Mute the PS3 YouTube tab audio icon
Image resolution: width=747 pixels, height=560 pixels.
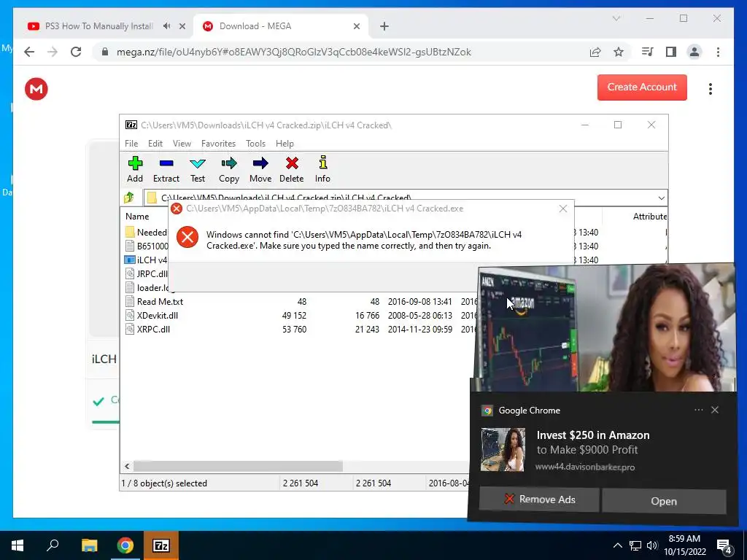pos(167,26)
